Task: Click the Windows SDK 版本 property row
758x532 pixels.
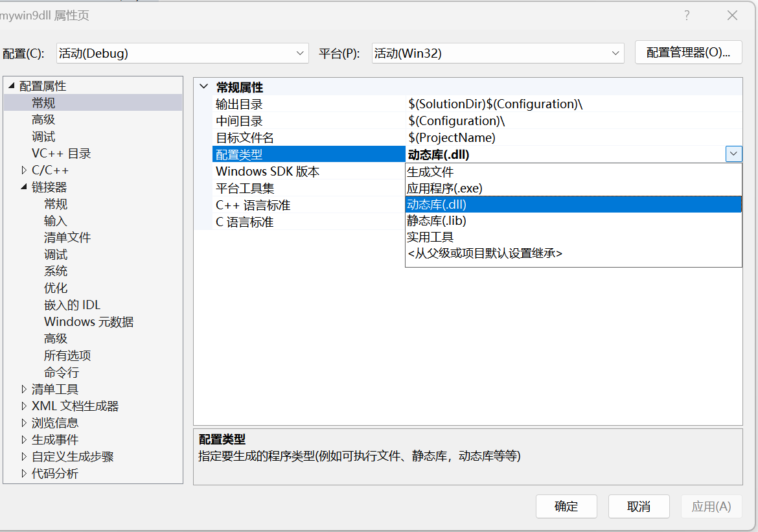Action: click(x=308, y=171)
